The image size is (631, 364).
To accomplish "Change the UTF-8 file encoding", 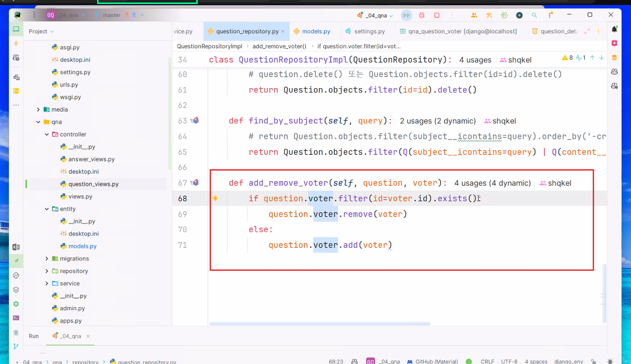I will point(509,362).
